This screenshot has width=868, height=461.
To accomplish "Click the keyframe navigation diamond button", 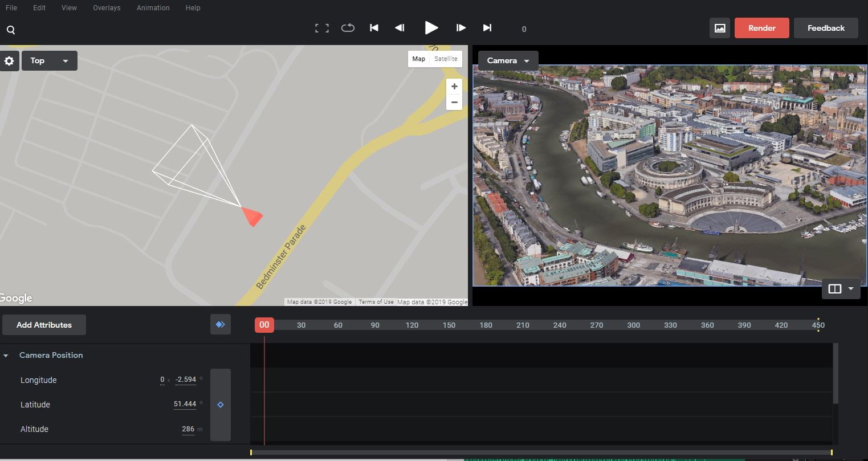I will [221, 324].
